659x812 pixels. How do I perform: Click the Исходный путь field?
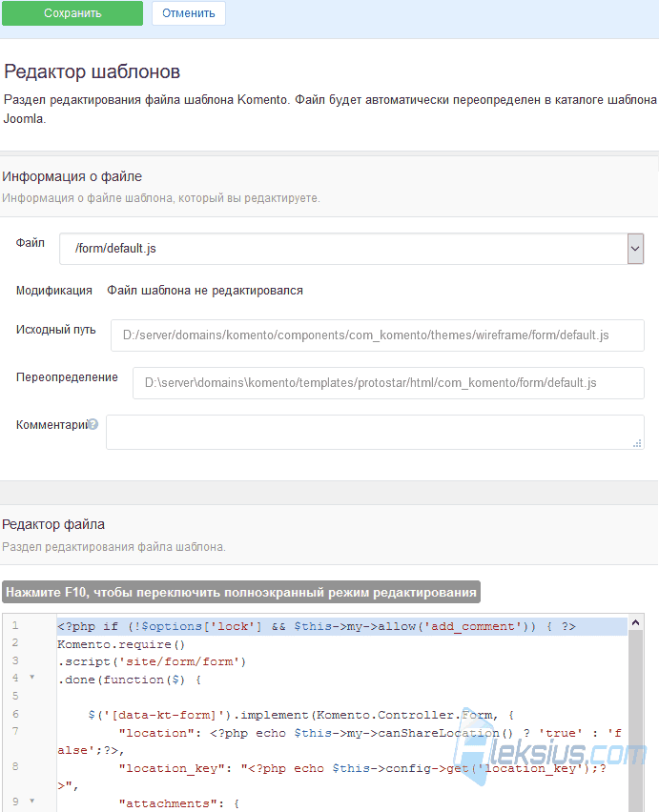point(377,335)
